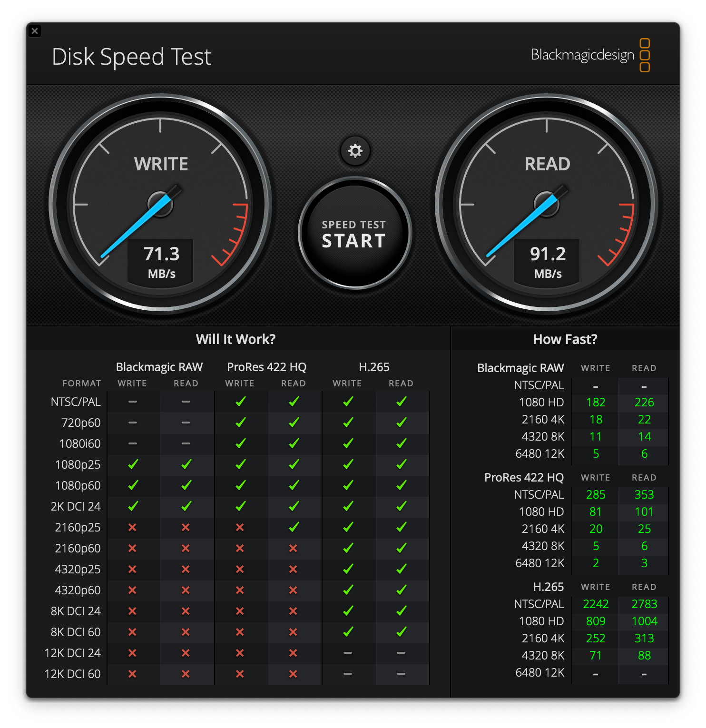Click the 'How Fast?' heading
This screenshot has width=706, height=728.
(565, 339)
